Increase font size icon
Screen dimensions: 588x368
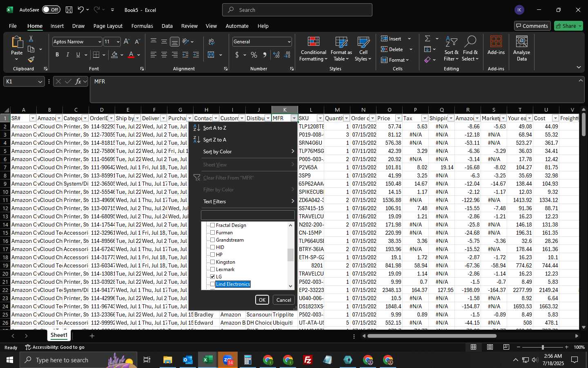point(127,42)
